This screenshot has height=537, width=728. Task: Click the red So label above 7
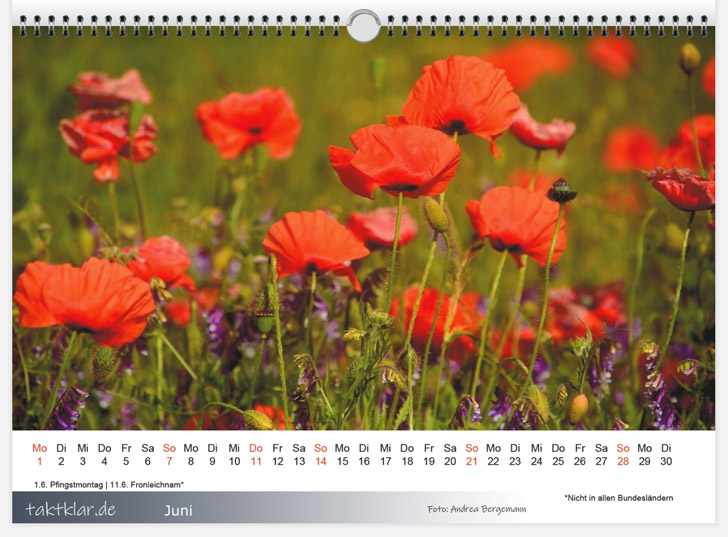coord(169,448)
